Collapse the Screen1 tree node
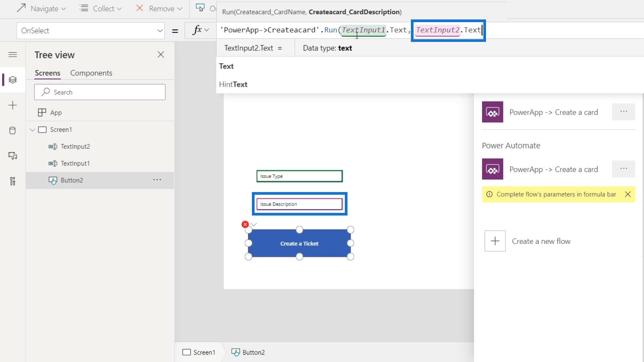Viewport: 644px width, 362px height. point(33,130)
